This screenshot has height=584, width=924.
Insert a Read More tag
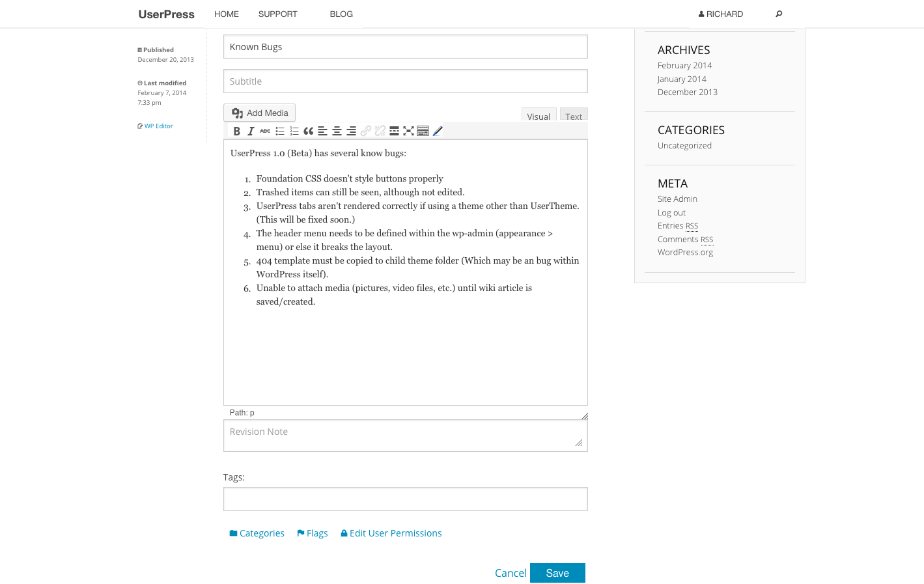click(394, 131)
